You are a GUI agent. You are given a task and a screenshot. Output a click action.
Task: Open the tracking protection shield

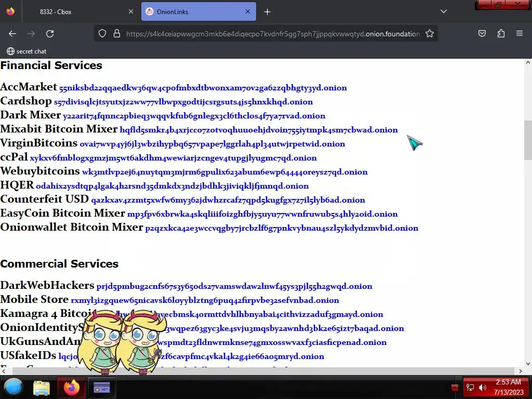click(x=102, y=34)
